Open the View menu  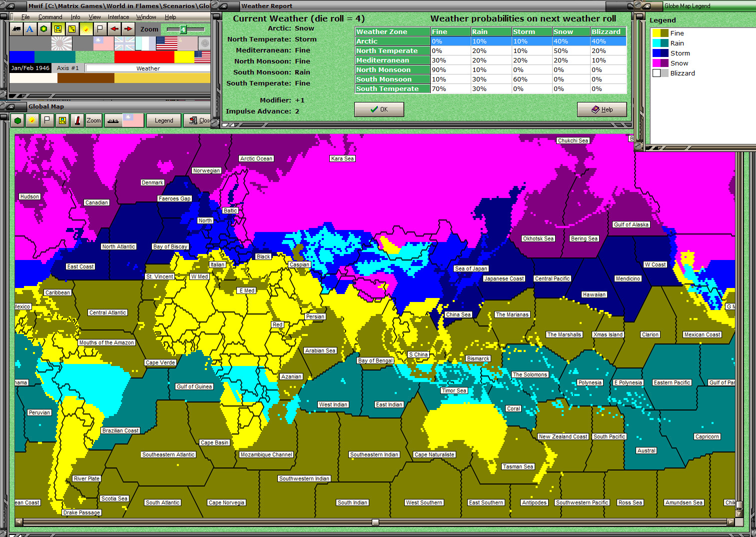tap(94, 17)
